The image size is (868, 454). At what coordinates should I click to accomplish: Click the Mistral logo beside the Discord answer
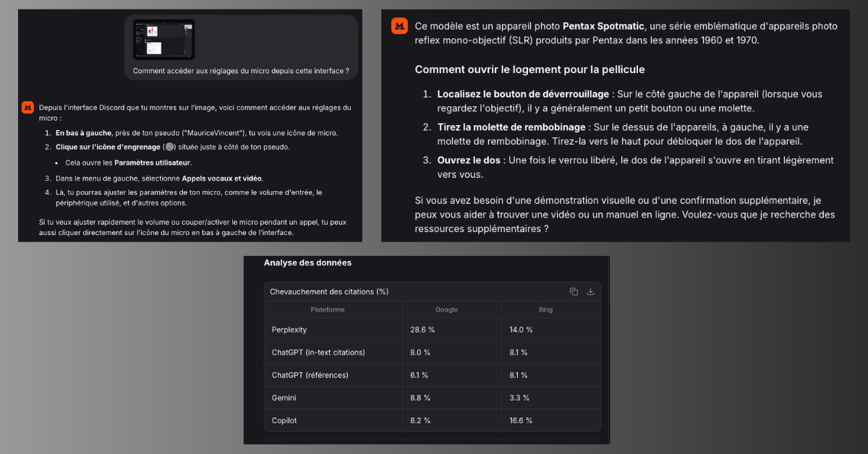(27, 107)
